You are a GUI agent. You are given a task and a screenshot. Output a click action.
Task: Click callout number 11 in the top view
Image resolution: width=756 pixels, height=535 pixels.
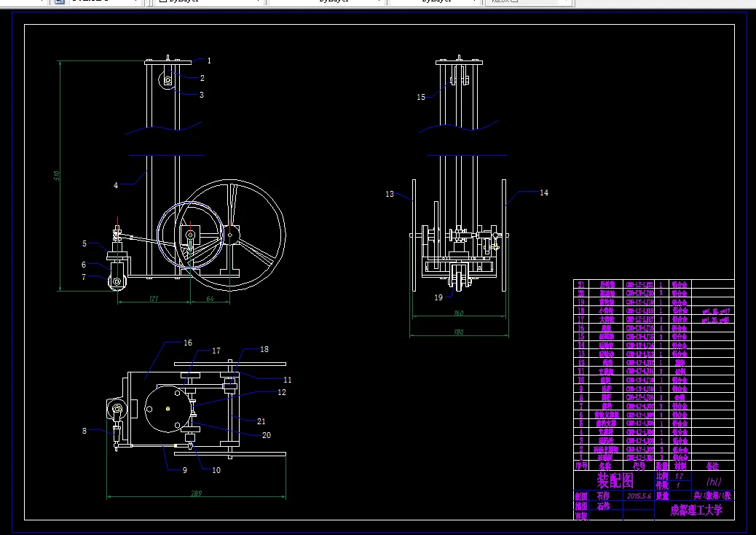pyautogui.click(x=288, y=380)
